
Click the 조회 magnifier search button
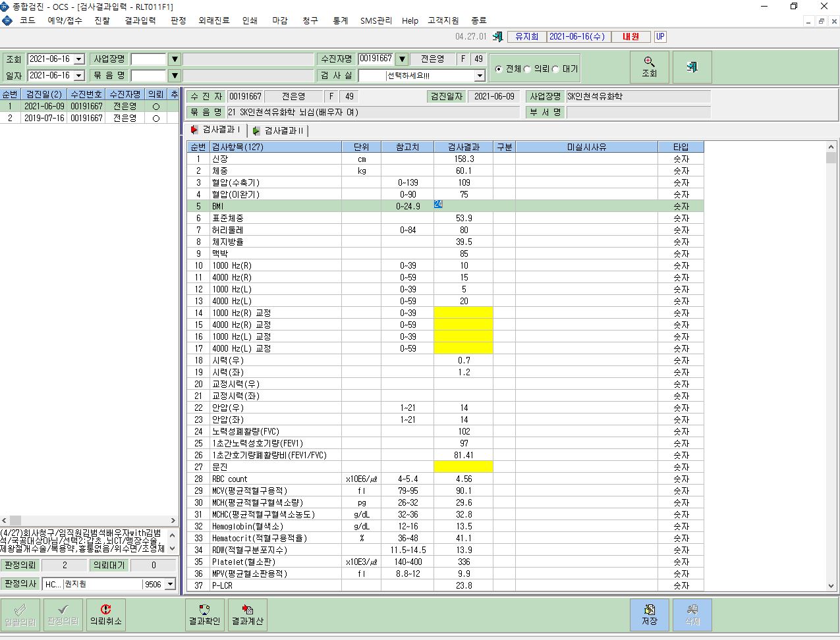[649, 67]
